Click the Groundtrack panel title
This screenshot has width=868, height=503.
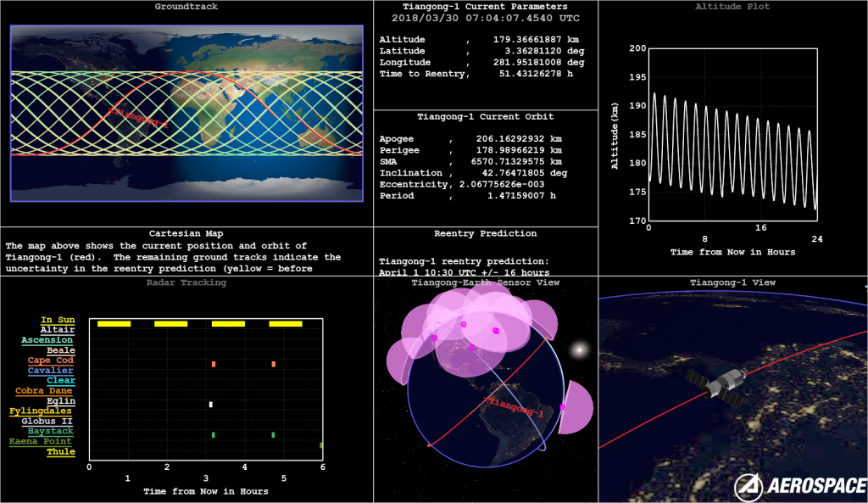coord(186,7)
